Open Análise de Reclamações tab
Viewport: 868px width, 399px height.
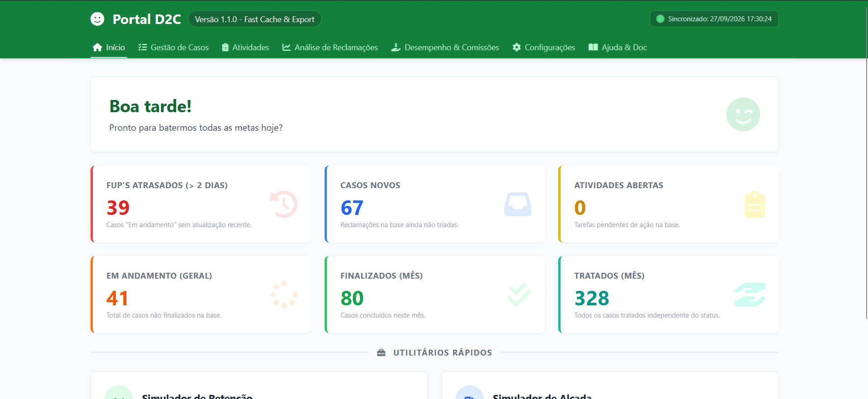point(330,47)
